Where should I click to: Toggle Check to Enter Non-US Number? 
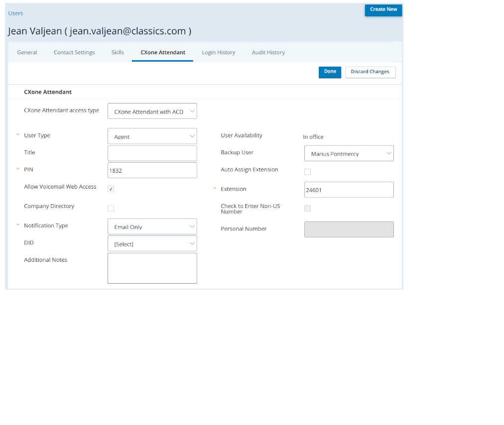(x=308, y=209)
